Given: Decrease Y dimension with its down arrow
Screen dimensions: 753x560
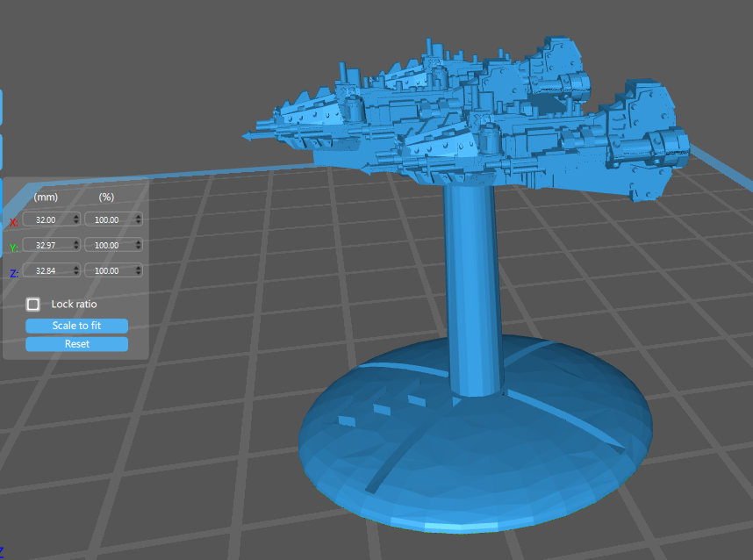Looking at the screenshot, I should [76, 248].
